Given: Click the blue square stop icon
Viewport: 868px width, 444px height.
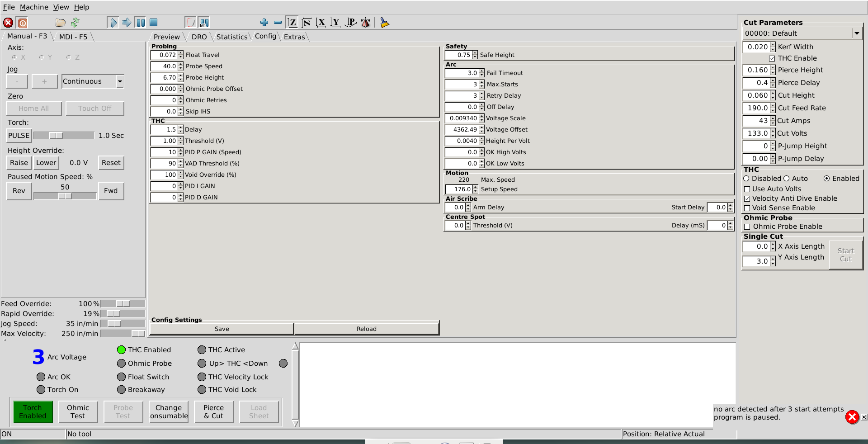Looking at the screenshot, I should tap(154, 23).
